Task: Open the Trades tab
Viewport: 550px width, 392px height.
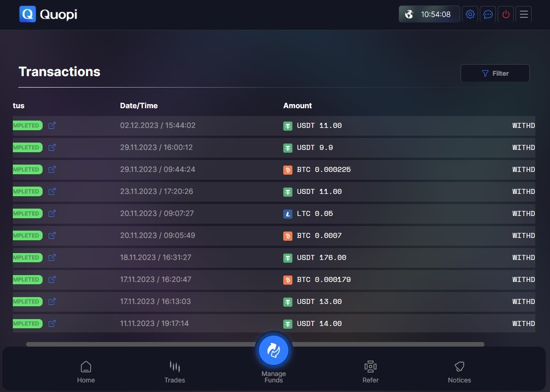Action: pos(175,372)
